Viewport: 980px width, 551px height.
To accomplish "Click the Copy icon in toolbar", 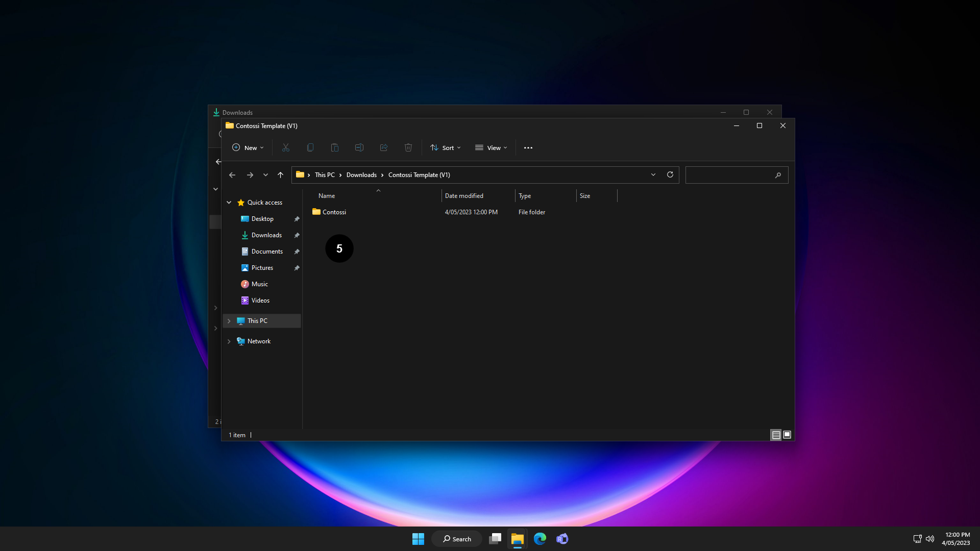I will 310,147.
